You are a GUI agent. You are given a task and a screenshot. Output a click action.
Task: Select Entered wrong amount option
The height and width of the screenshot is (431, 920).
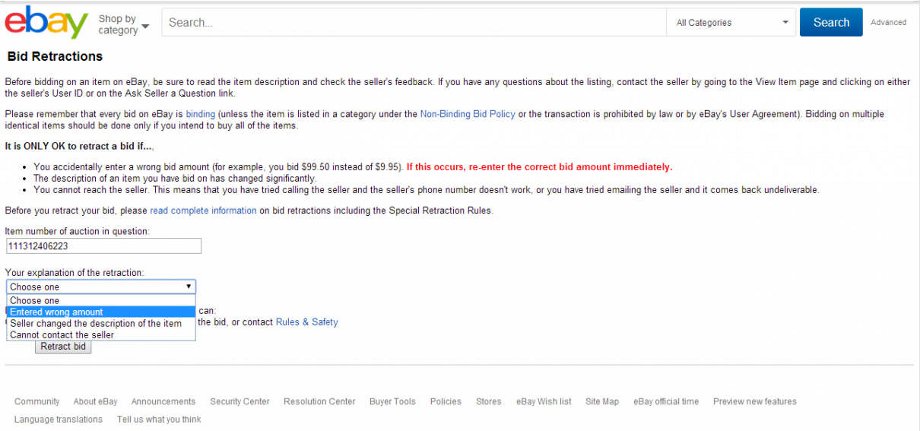101,312
